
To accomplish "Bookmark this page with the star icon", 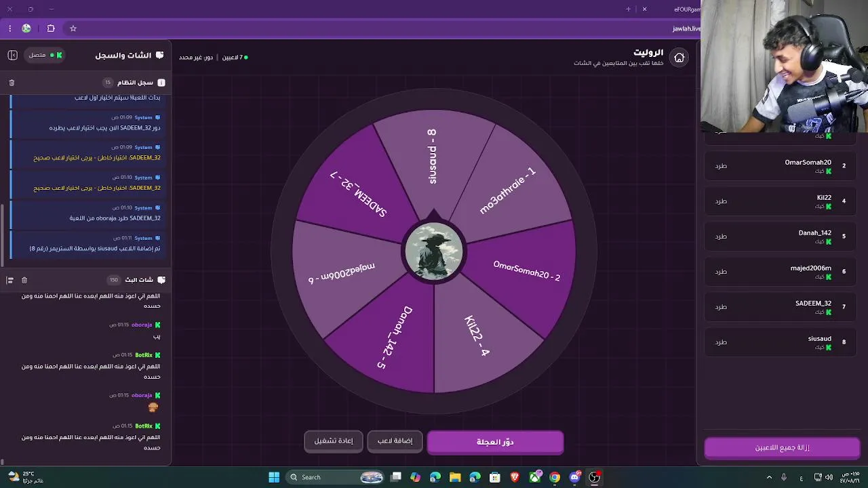I will [x=73, y=28].
